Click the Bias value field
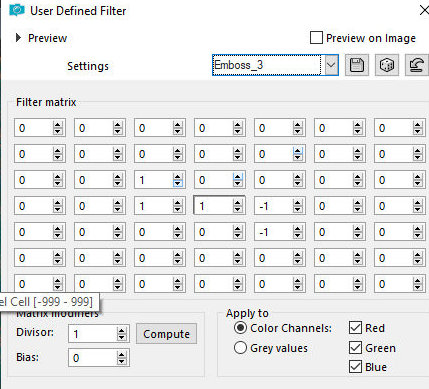Image resolution: width=429 pixels, height=389 pixels. 93,358
